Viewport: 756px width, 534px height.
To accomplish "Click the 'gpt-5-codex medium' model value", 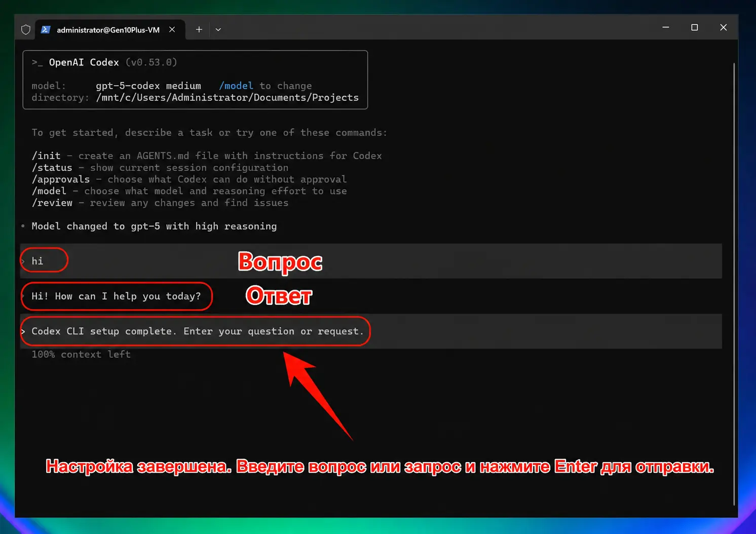I will 148,86.
